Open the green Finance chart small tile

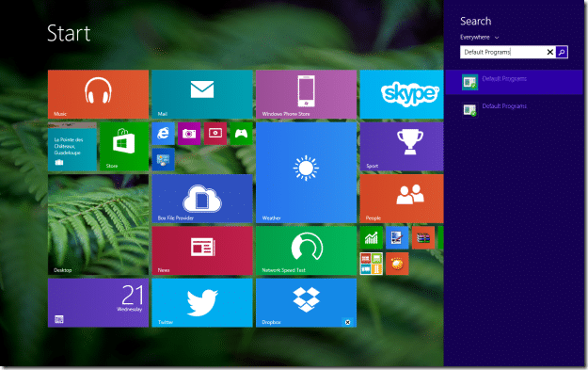coord(372,237)
